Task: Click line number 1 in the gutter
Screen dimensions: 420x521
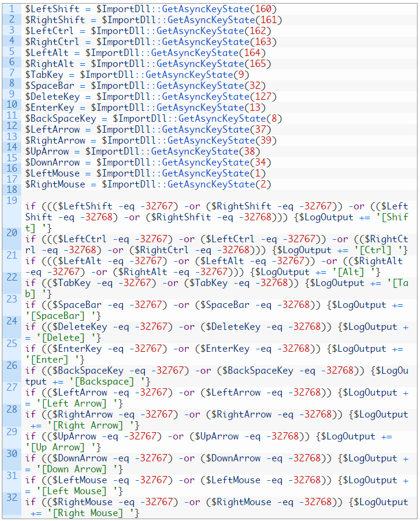Action: point(12,9)
